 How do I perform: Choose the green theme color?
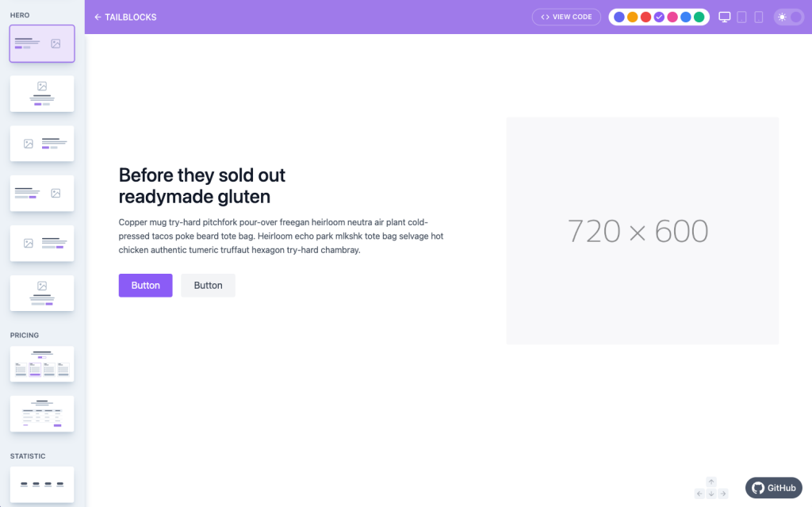coord(699,17)
